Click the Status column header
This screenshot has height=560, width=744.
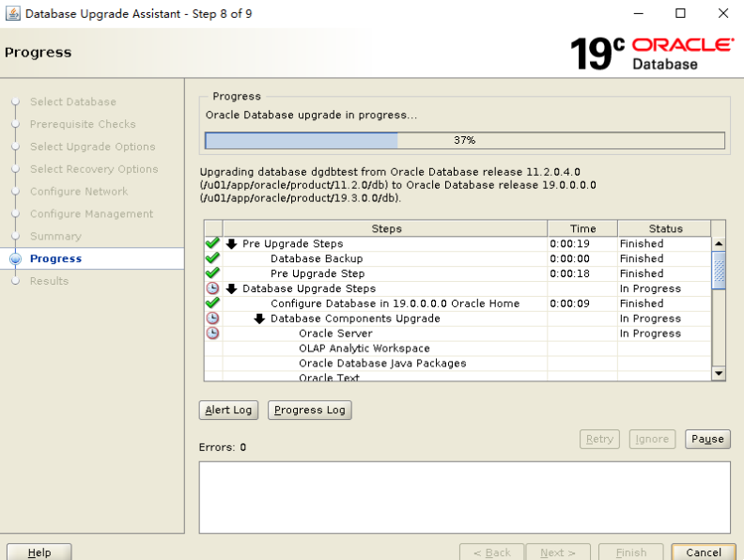(x=665, y=228)
